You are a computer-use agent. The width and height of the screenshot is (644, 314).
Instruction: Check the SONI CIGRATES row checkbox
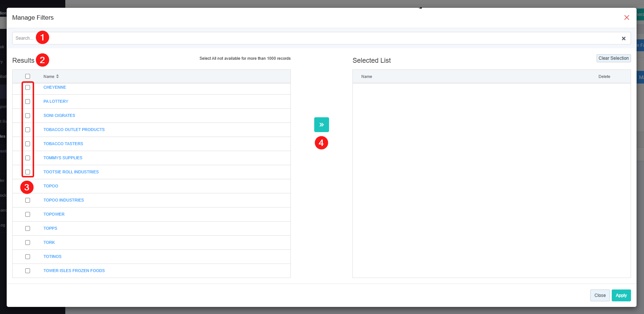tap(27, 116)
